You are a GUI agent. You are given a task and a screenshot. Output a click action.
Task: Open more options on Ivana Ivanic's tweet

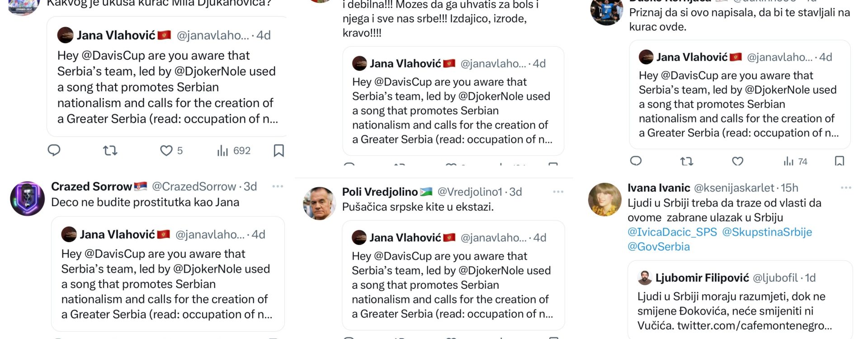click(x=846, y=188)
